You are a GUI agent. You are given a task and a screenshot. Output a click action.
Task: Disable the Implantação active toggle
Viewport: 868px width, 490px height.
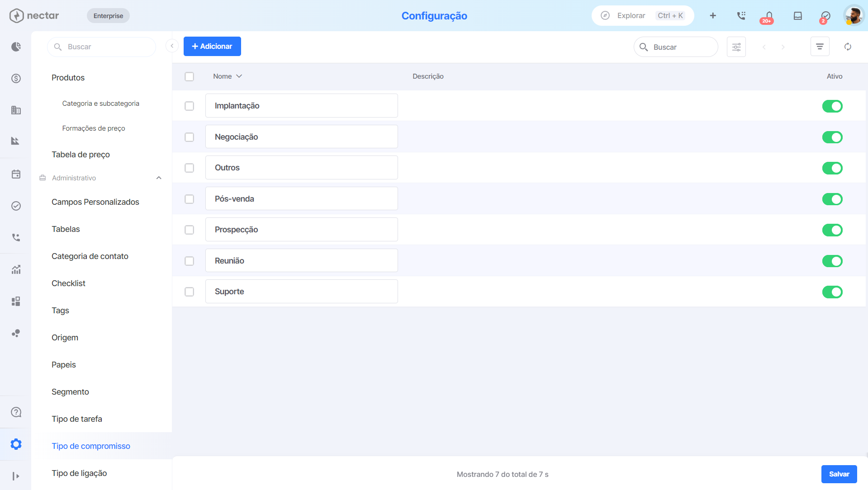(x=832, y=106)
